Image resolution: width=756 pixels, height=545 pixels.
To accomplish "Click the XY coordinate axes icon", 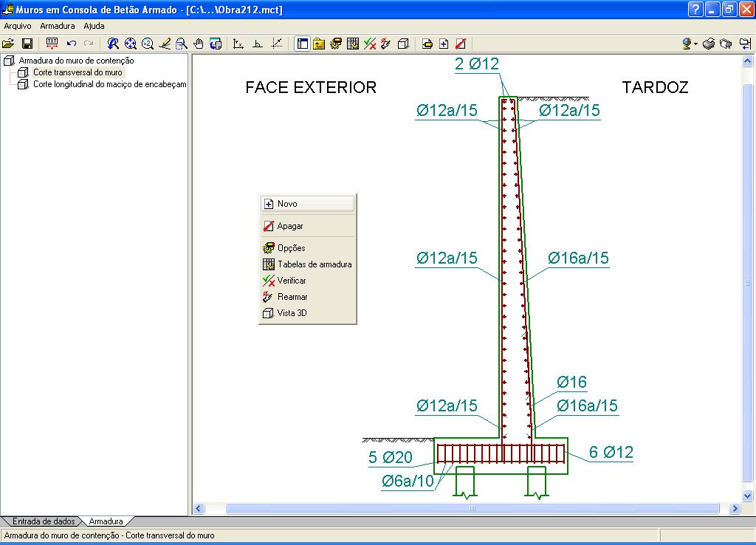I will [x=238, y=44].
